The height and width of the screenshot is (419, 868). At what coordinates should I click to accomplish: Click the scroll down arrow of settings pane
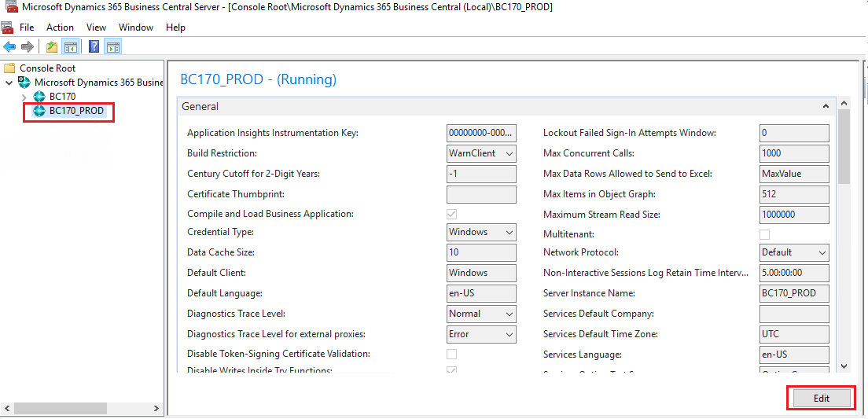844,366
